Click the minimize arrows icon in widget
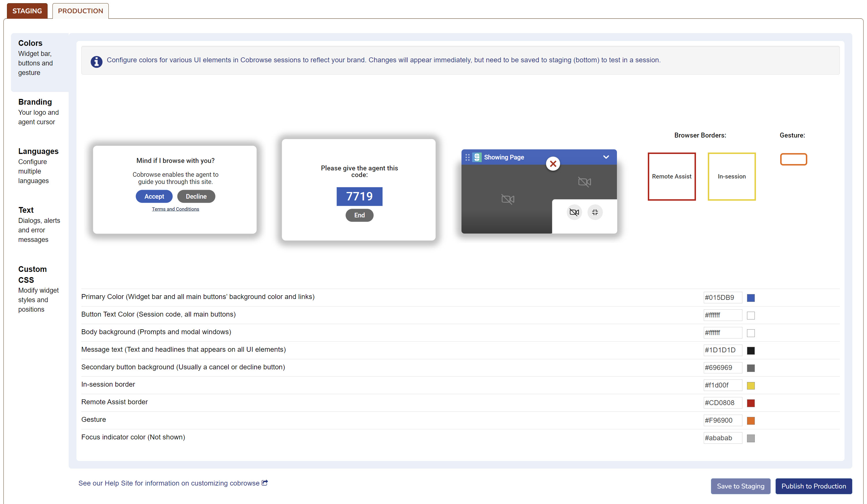Viewport: 867px width, 504px height. click(x=595, y=212)
